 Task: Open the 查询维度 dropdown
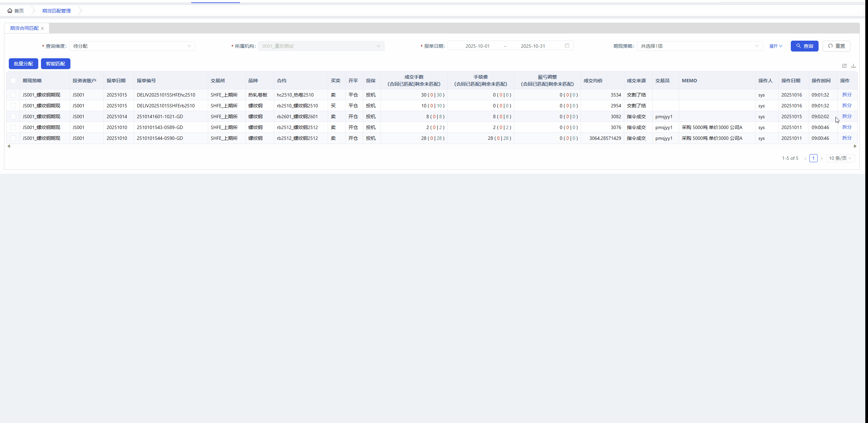(132, 46)
